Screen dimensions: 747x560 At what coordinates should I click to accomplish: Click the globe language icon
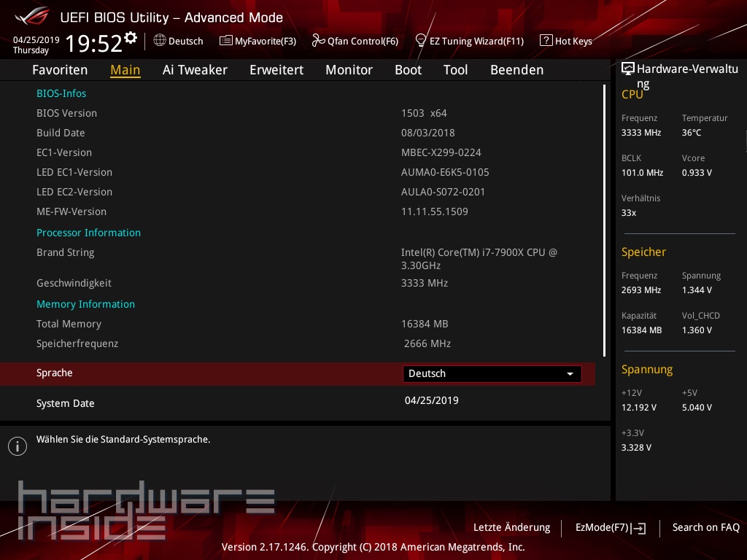160,41
